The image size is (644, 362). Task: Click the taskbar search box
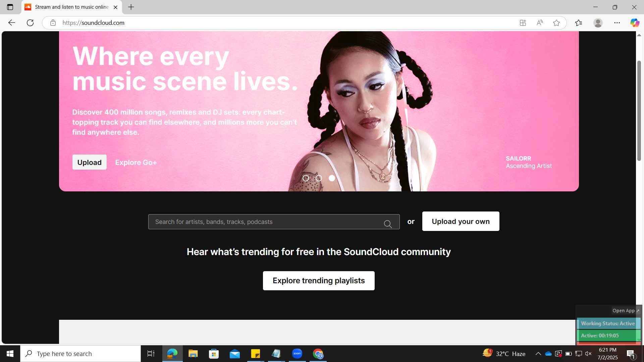[80, 354]
